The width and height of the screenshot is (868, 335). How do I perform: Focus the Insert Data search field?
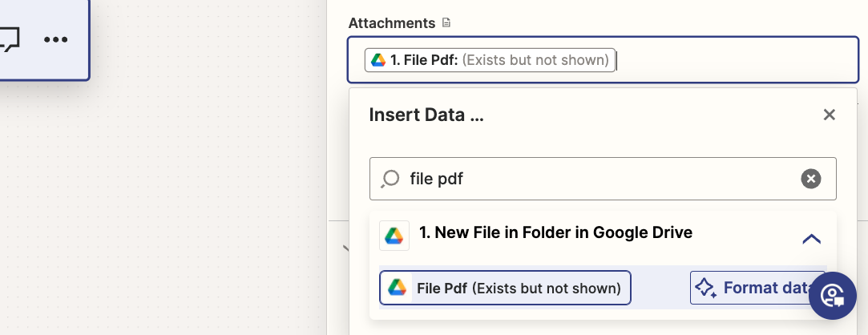point(603,179)
